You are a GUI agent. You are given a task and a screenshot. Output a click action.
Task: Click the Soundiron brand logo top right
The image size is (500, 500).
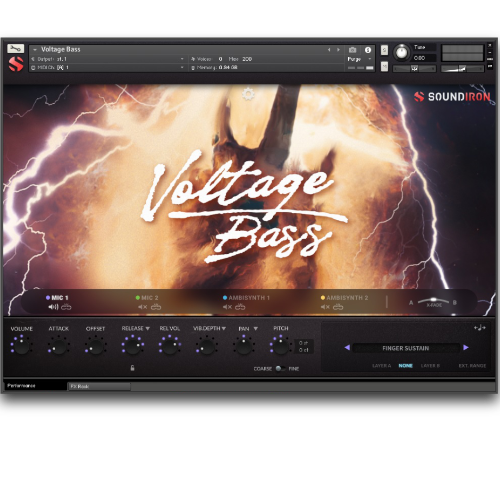point(452,97)
